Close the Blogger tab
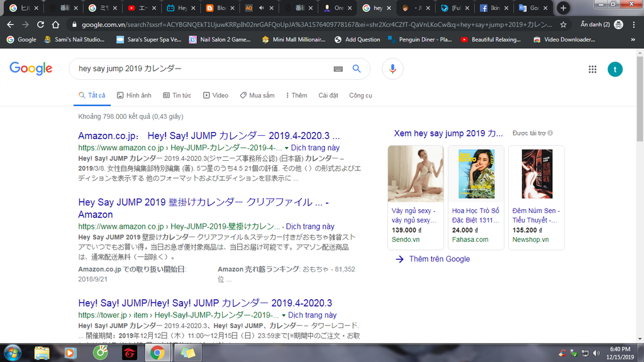Screen dimensions: 644x362 pyautogui.click(x=233, y=8)
